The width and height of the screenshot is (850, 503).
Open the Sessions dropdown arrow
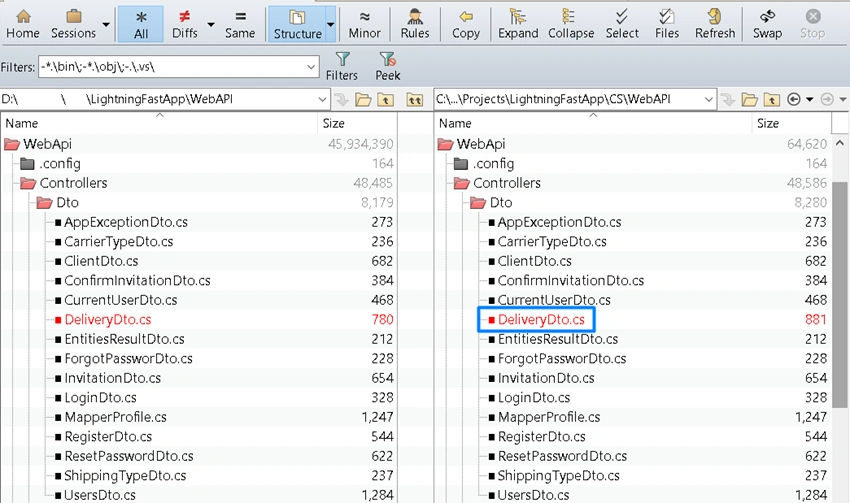(106, 24)
